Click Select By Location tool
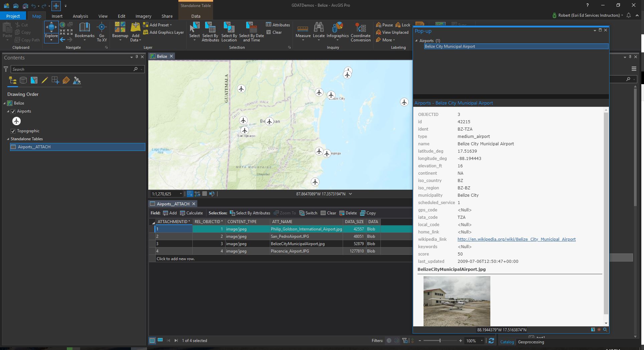 [229, 32]
